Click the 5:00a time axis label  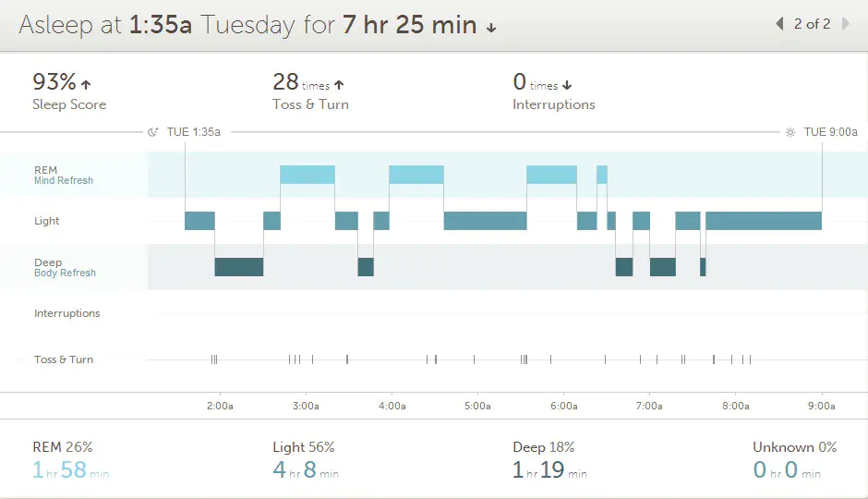pyautogui.click(x=477, y=406)
